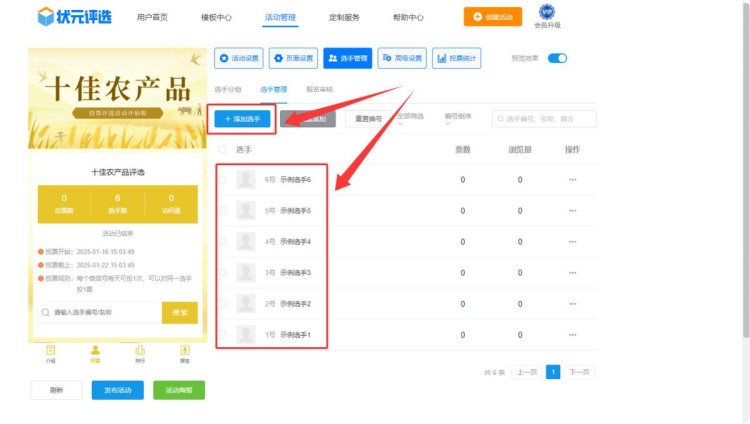Viewport: 750px width, 424px height.
Task: Open the 投票统计 statistics button
Action: [x=457, y=58]
